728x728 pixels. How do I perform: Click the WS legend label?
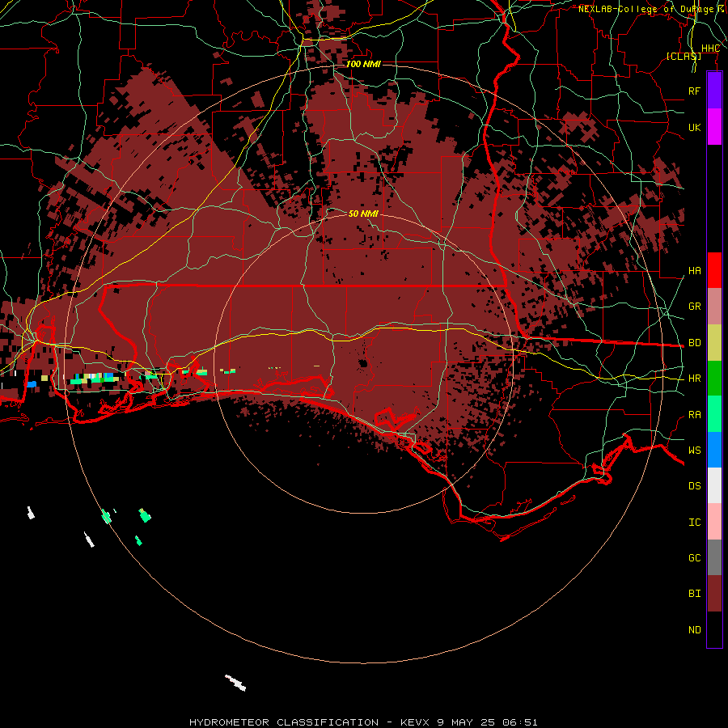coord(695,451)
